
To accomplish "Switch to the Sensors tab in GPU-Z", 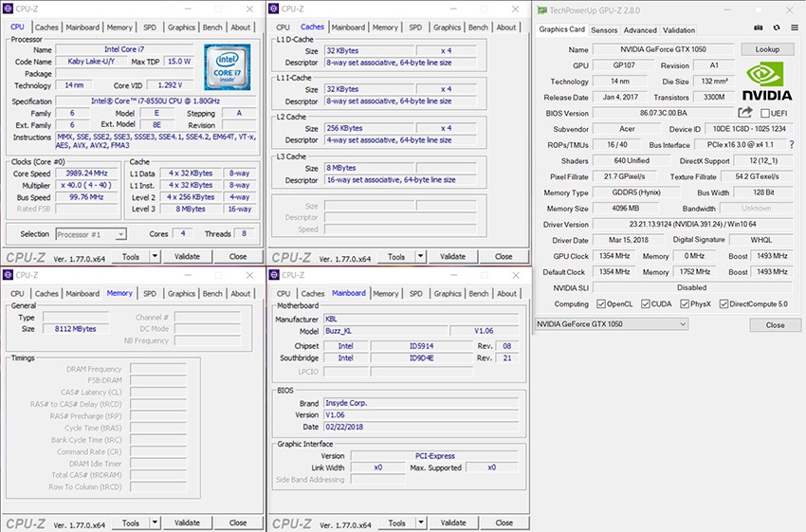I will (x=604, y=29).
